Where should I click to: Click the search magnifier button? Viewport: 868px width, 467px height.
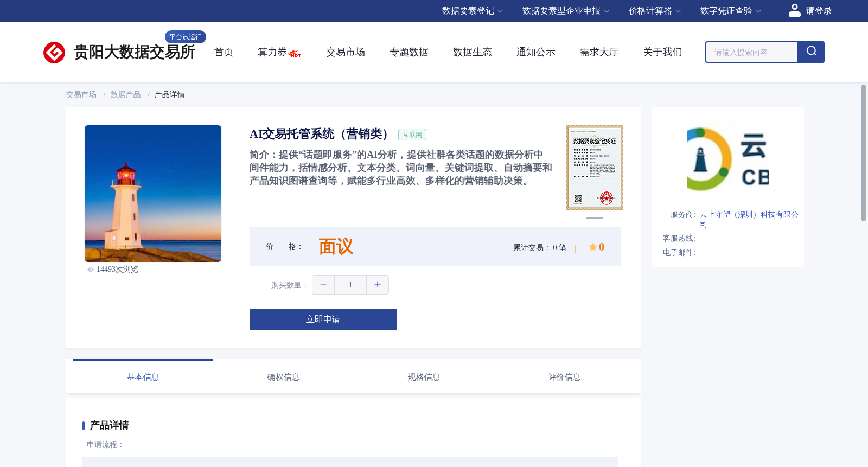click(811, 52)
